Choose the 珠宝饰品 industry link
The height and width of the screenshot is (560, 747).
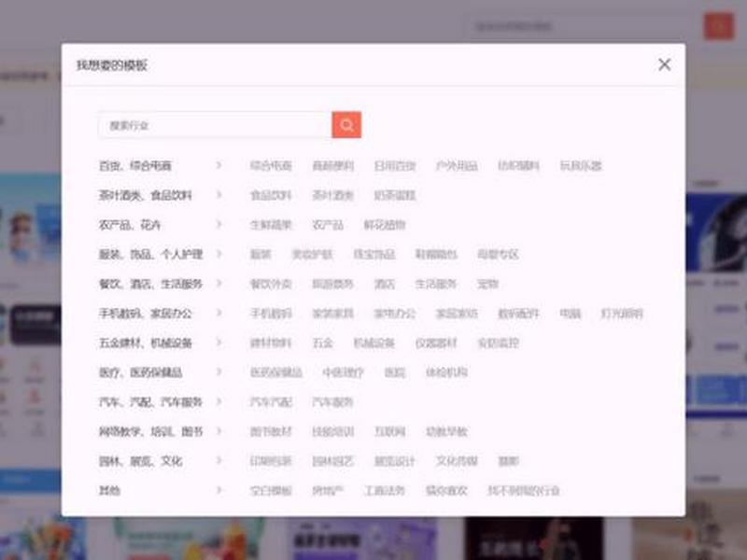(x=374, y=254)
